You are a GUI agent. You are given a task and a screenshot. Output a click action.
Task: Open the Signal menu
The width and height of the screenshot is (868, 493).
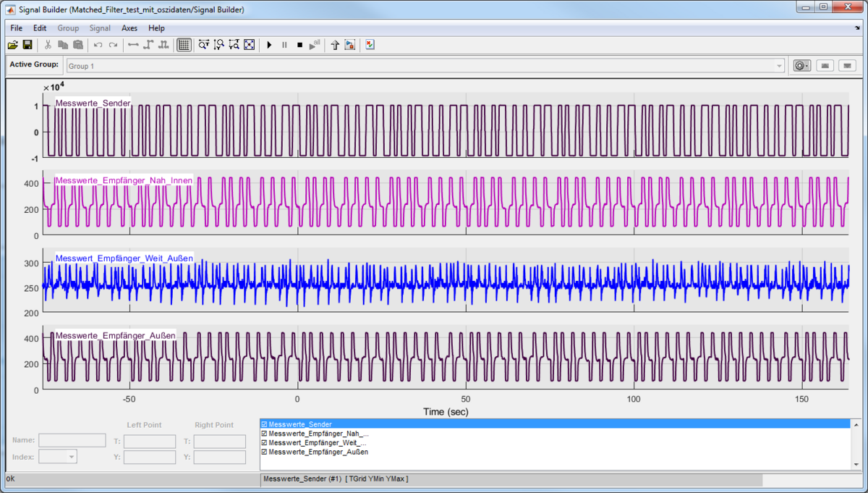pyautogui.click(x=100, y=28)
